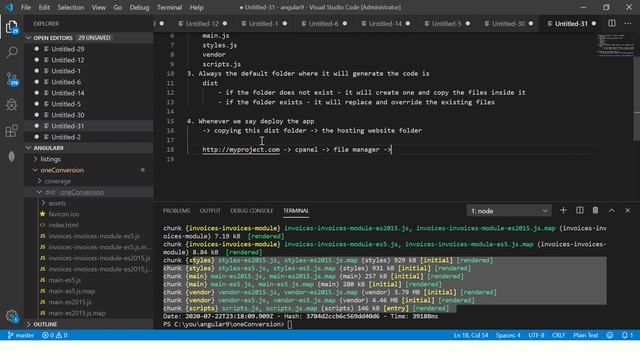The height and width of the screenshot is (360, 640).
Task: Open the Debug view bug icon
Action: tap(12, 104)
